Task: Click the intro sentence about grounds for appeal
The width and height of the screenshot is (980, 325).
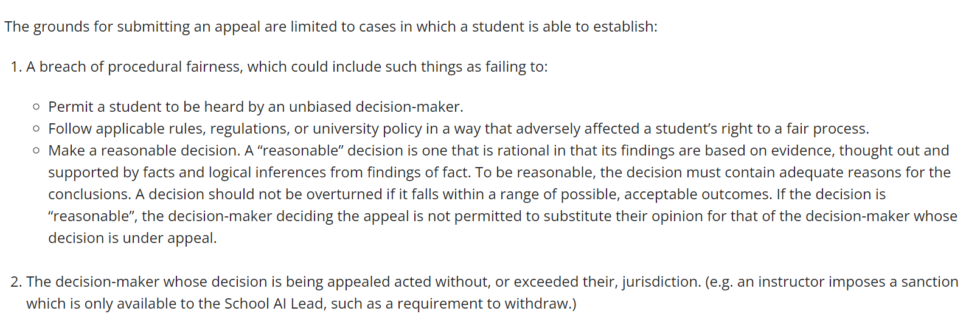Action: [x=330, y=27]
